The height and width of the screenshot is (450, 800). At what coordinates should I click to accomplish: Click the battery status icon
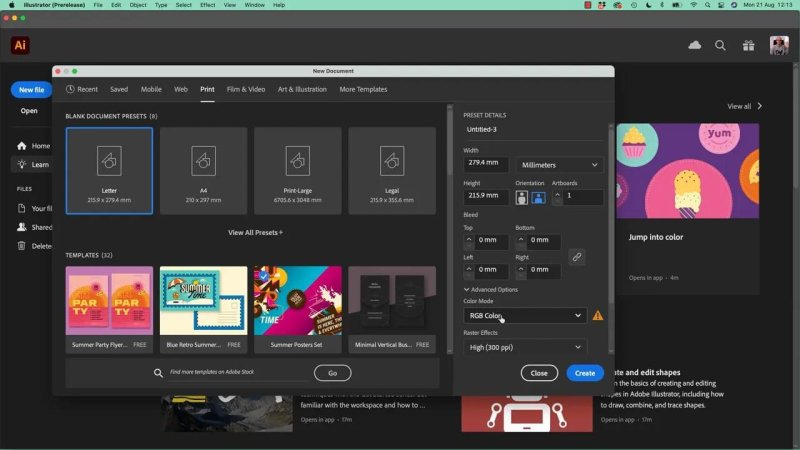677,5
